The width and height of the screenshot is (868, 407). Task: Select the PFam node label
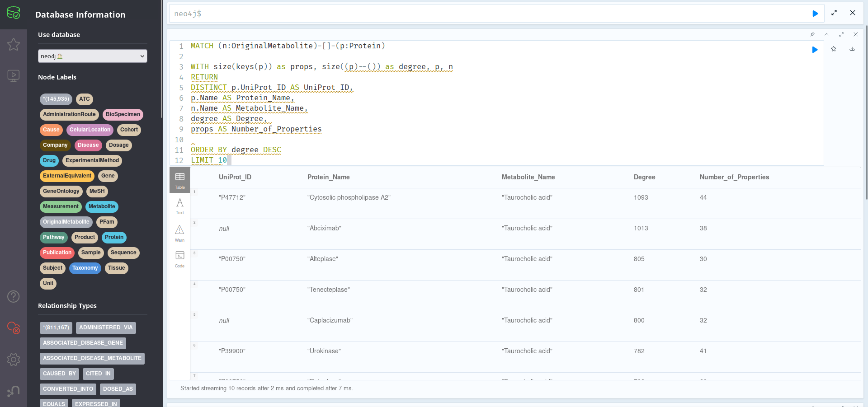click(x=107, y=222)
